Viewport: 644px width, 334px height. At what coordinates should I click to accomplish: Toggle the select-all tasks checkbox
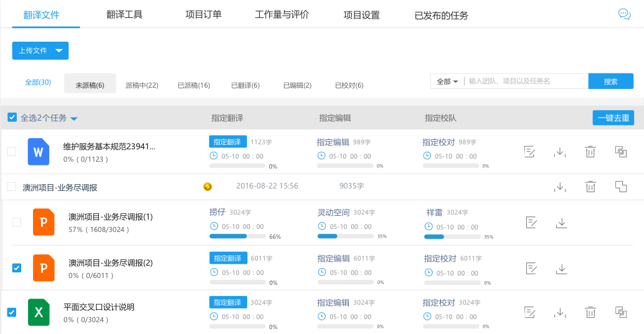click(x=12, y=118)
